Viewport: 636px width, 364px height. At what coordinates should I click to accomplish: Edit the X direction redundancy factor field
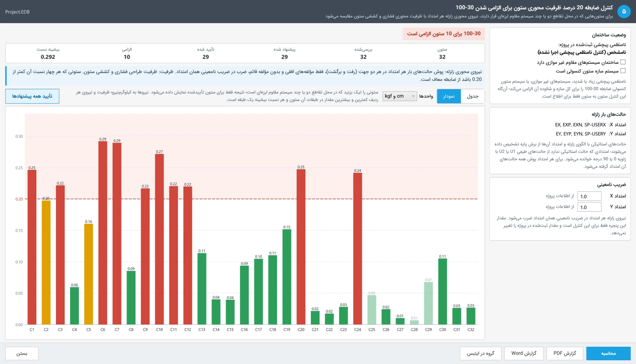pyautogui.click(x=589, y=196)
